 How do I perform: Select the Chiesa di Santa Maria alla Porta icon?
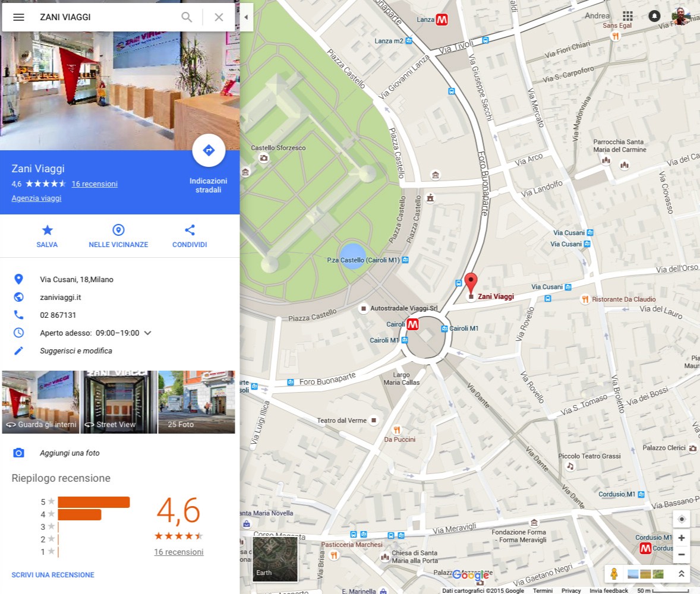tap(384, 557)
